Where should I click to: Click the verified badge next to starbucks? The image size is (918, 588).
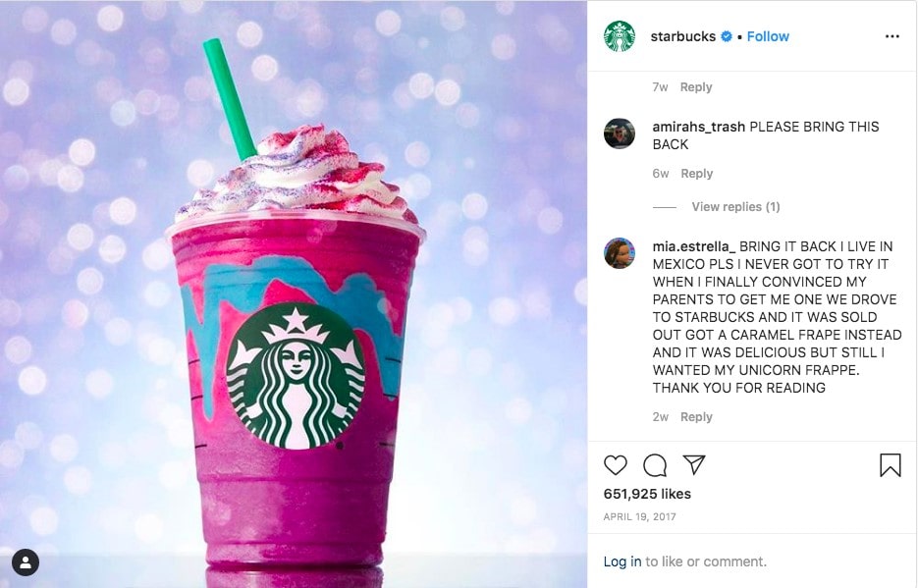pos(726,36)
